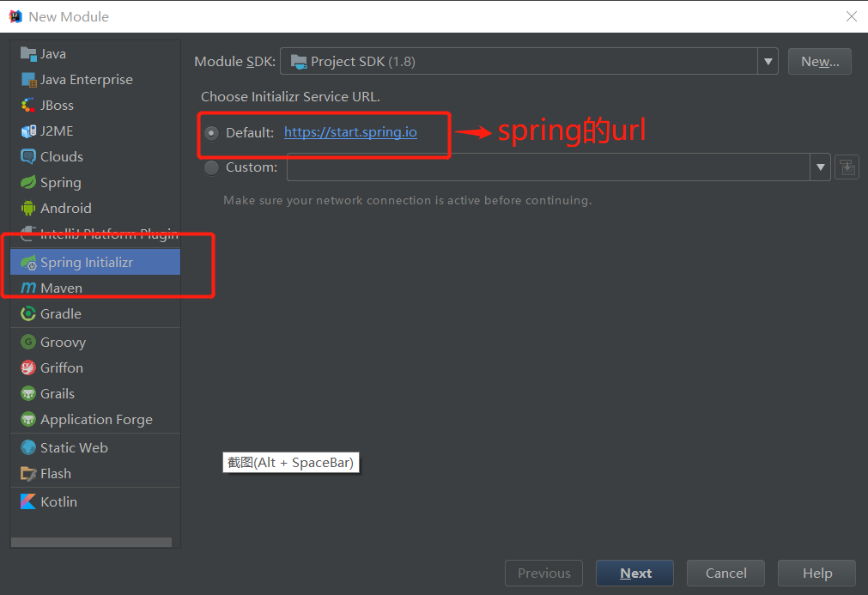868x595 pixels.
Task: Choose the Maven 'm' icon
Action: pyautogui.click(x=28, y=288)
